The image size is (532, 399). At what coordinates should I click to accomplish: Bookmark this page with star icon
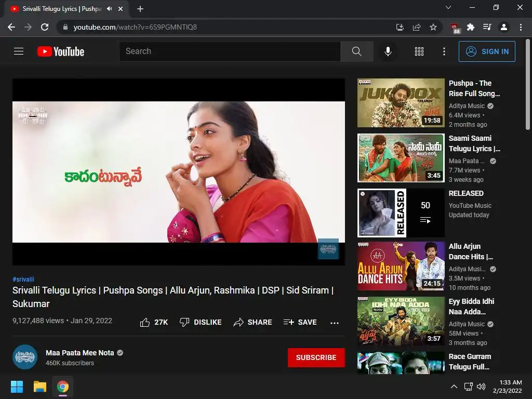433,27
